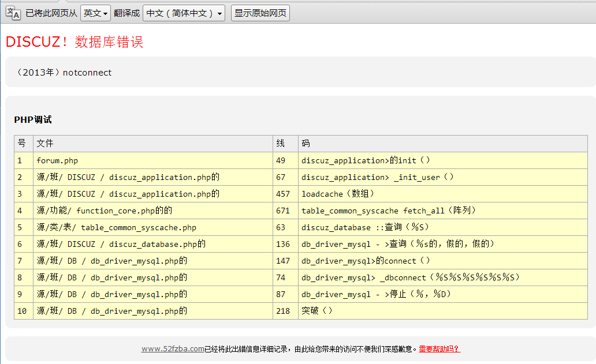Click the 线 column header

(x=285, y=144)
